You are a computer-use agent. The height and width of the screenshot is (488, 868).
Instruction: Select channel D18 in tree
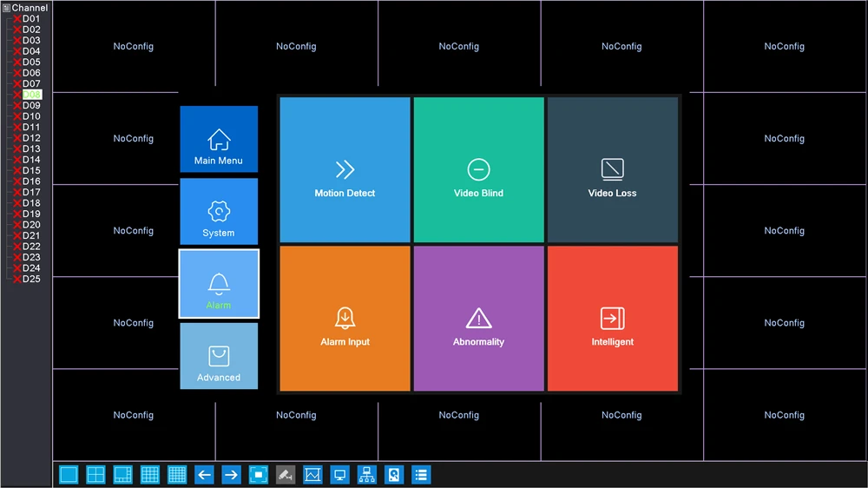tap(31, 203)
